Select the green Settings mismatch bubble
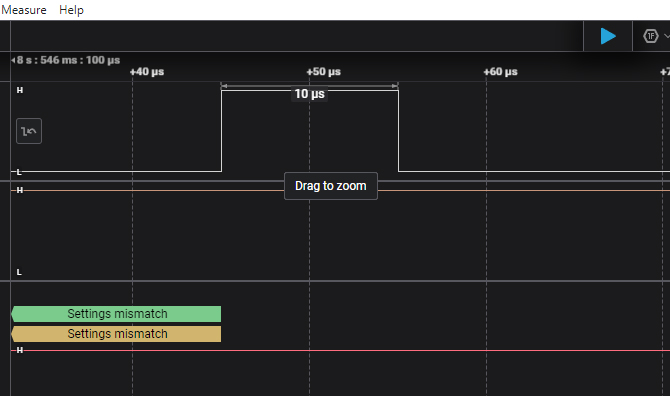Screen dimensions: 670x396 click(x=116, y=314)
